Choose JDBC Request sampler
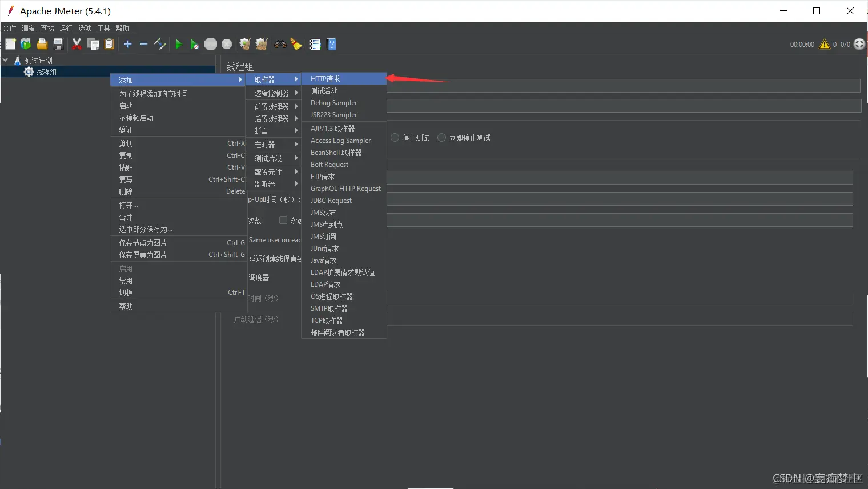 344,201
